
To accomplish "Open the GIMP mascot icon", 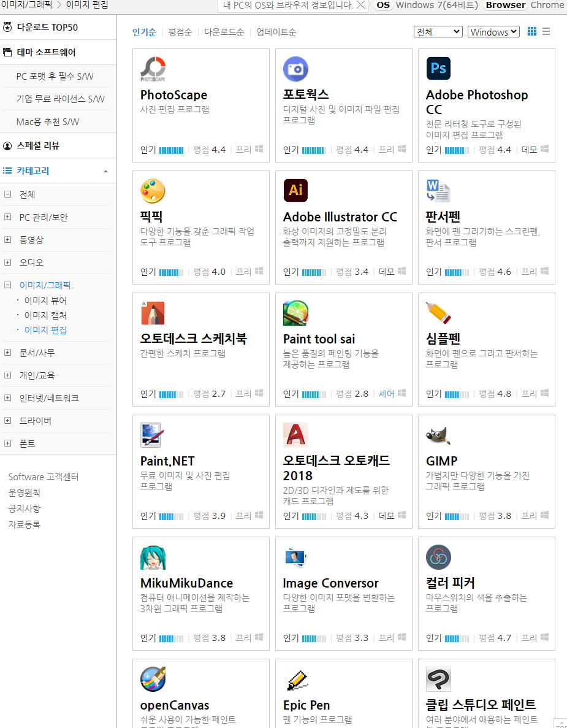I will tap(438, 435).
